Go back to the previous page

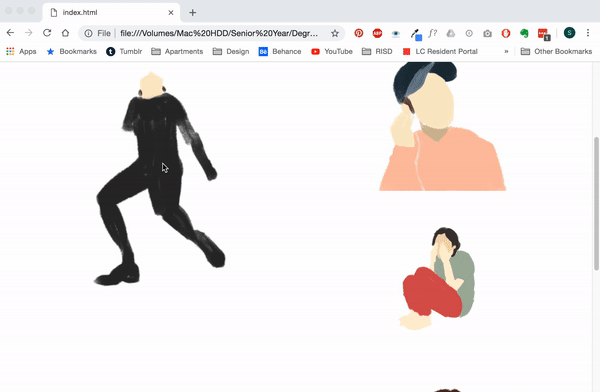click(x=10, y=33)
